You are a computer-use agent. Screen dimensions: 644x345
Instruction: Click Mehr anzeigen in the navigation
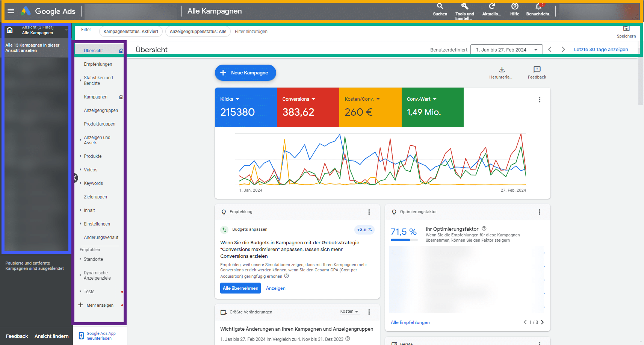click(x=100, y=305)
